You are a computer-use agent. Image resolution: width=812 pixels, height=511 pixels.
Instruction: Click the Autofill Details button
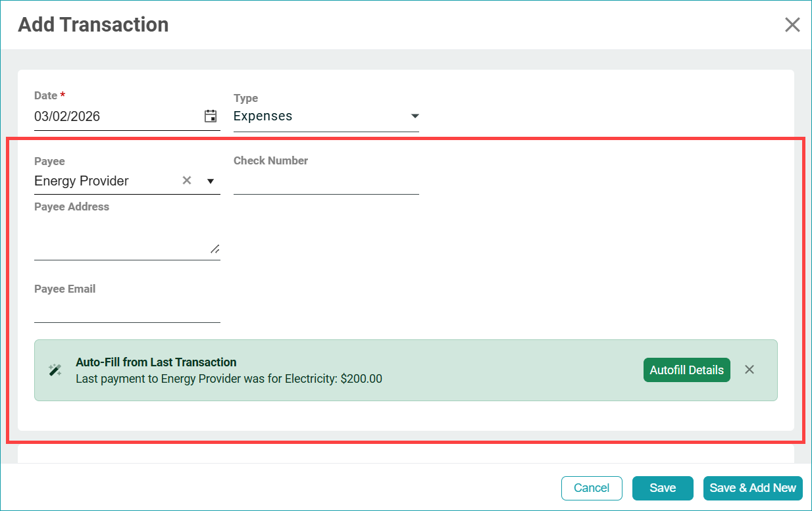(686, 370)
